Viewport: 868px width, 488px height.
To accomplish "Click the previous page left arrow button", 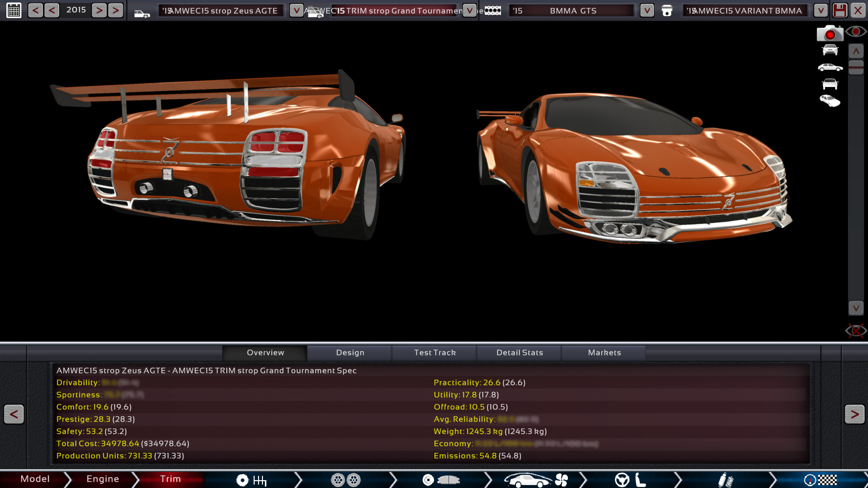I will coord(14,414).
